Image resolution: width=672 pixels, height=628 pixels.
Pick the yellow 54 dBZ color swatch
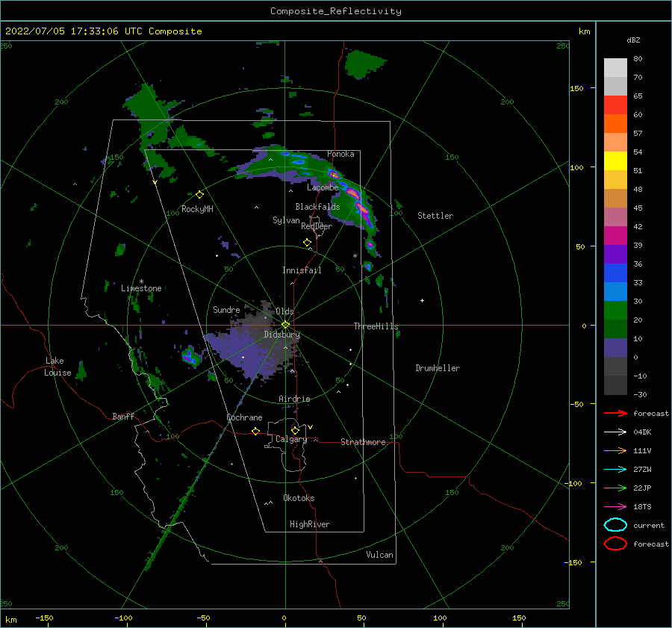615,161
